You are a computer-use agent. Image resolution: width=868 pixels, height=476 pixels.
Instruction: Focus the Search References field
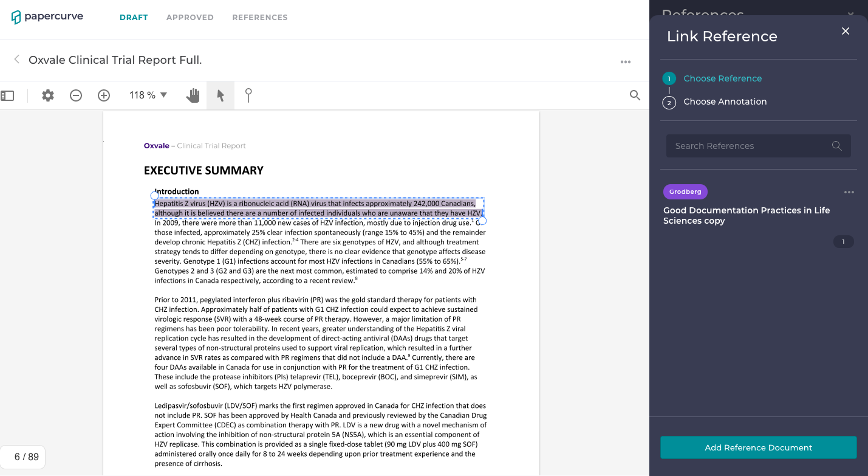758,146
